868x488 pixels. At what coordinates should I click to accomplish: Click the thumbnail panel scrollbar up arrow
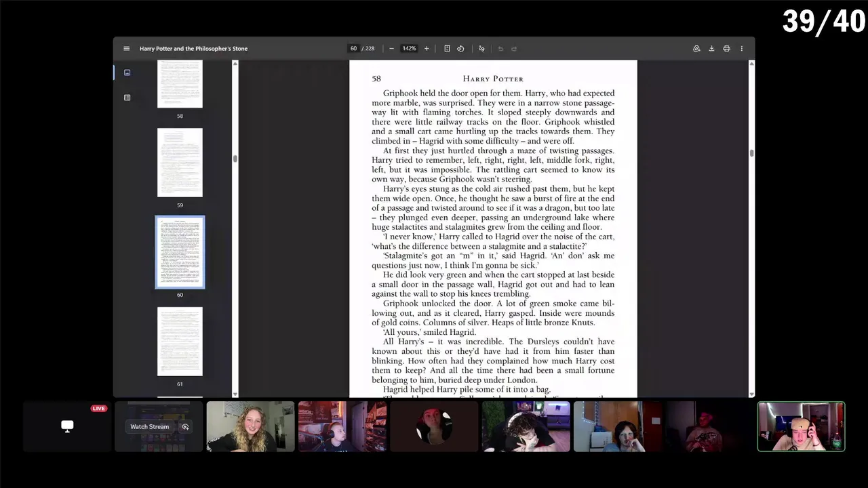[x=235, y=64]
